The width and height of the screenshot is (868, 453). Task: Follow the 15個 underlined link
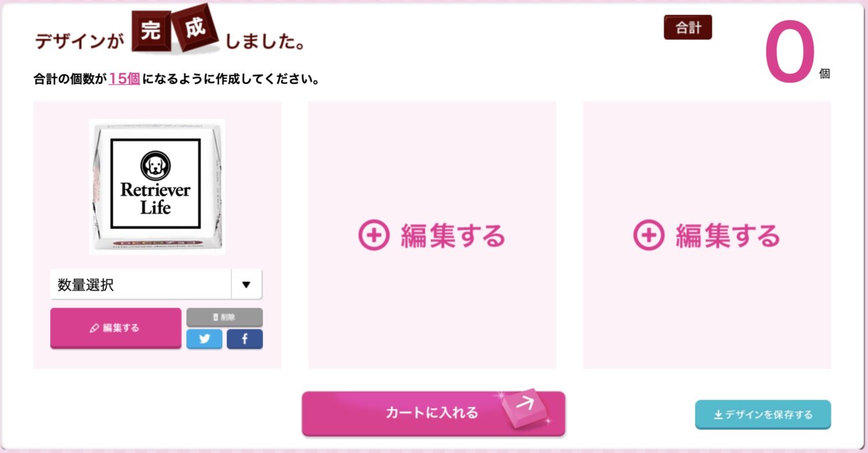[x=124, y=79]
